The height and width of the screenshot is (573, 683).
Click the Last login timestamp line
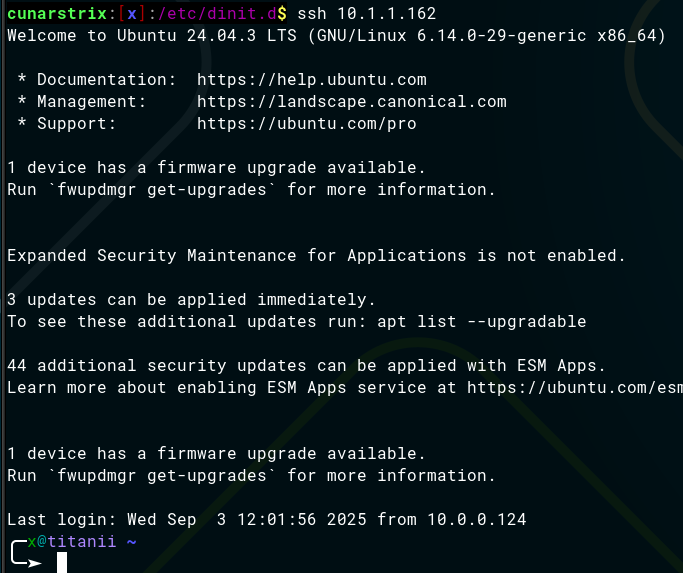266,519
